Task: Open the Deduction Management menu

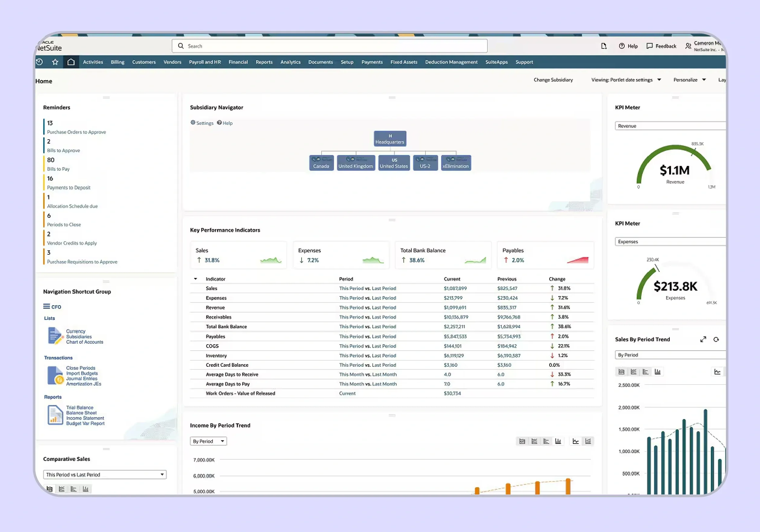Action: [451, 62]
